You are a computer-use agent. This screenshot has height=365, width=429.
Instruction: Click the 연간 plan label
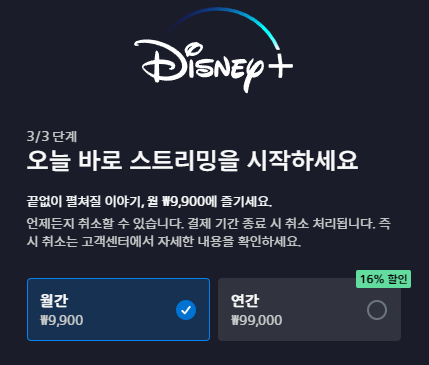coord(245,301)
